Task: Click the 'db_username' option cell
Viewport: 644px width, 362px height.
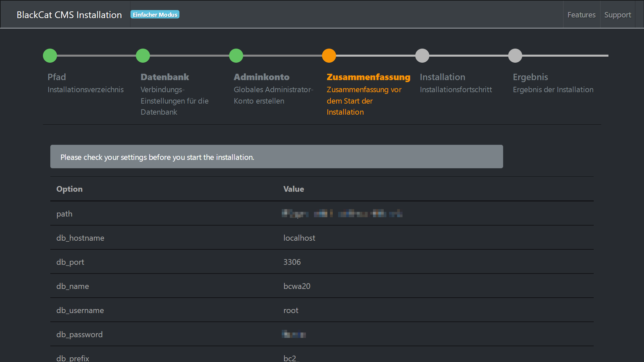Action: coord(80,310)
